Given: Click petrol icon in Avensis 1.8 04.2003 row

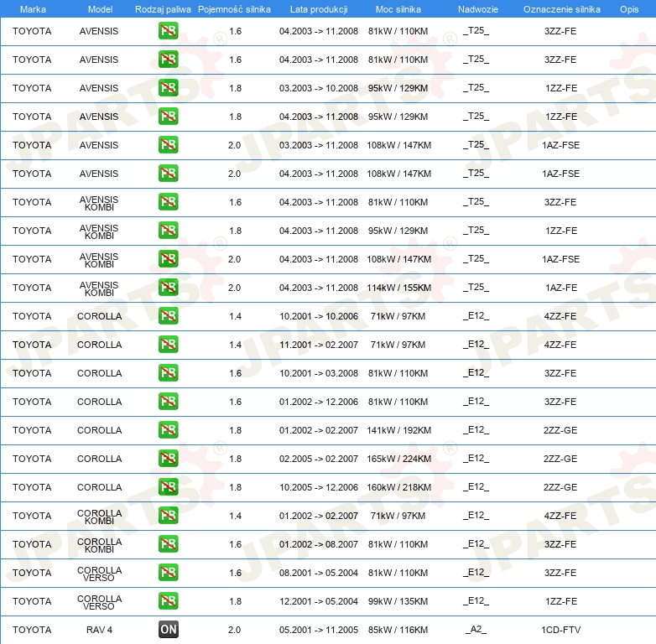Looking at the screenshot, I should coord(168,117).
